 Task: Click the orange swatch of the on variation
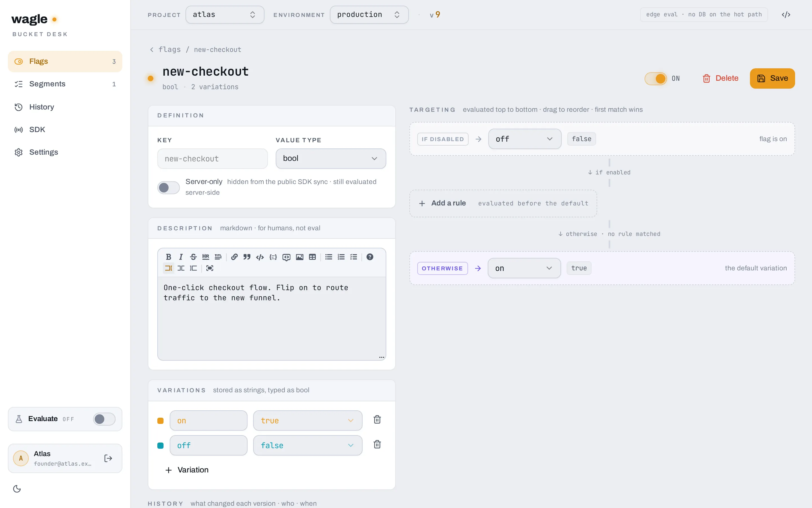160,421
